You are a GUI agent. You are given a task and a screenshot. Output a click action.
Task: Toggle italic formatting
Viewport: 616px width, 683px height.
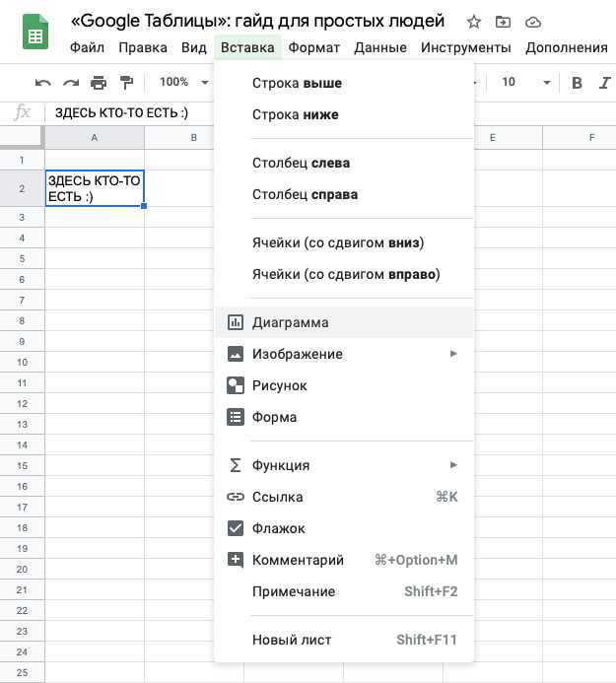(605, 83)
